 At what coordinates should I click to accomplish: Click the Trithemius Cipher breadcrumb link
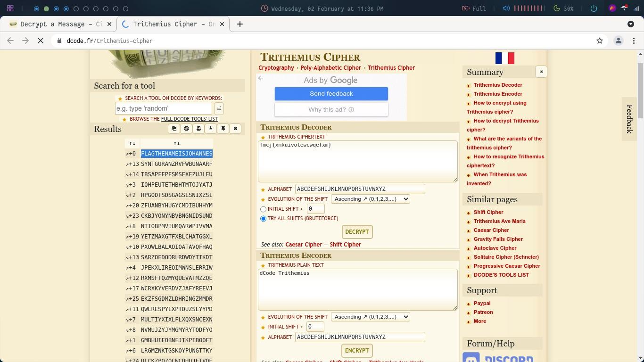(391, 68)
